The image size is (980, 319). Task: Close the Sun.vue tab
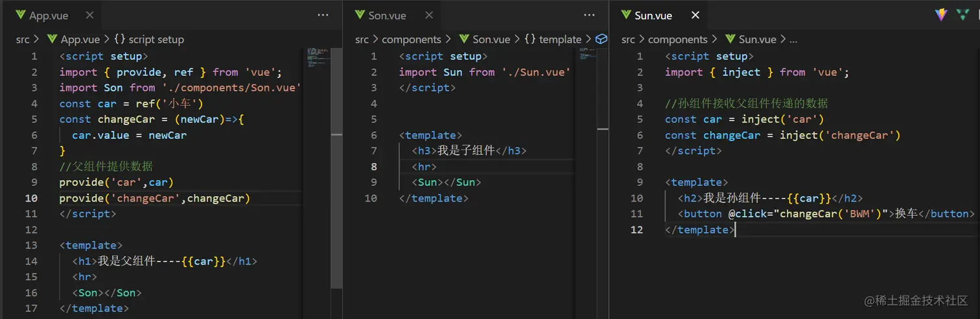[x=695, y=16]
